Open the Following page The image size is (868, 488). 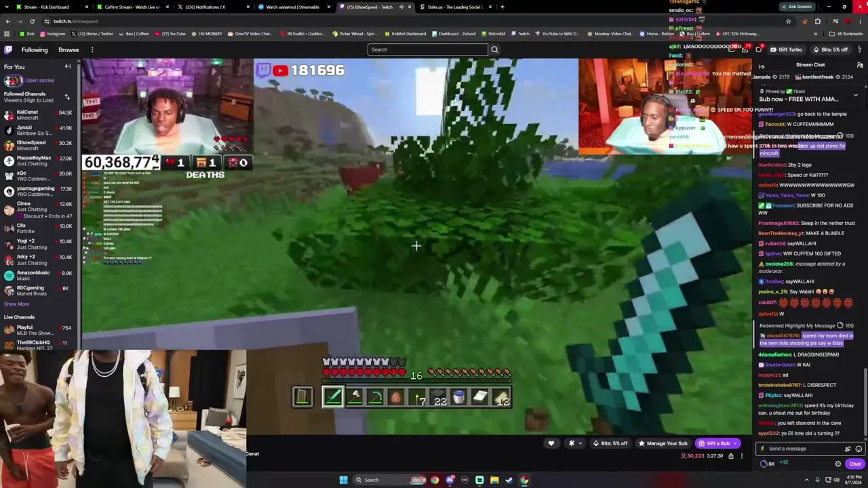[34, 49]
